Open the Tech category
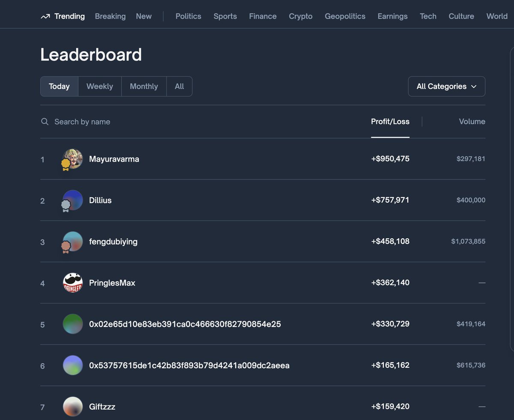Screen dimensions: 514x420 point(428,16)
